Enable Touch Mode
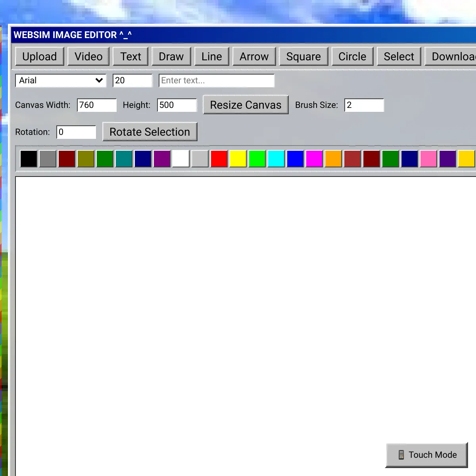The image size is (476, 476). (x=426, y=455)
